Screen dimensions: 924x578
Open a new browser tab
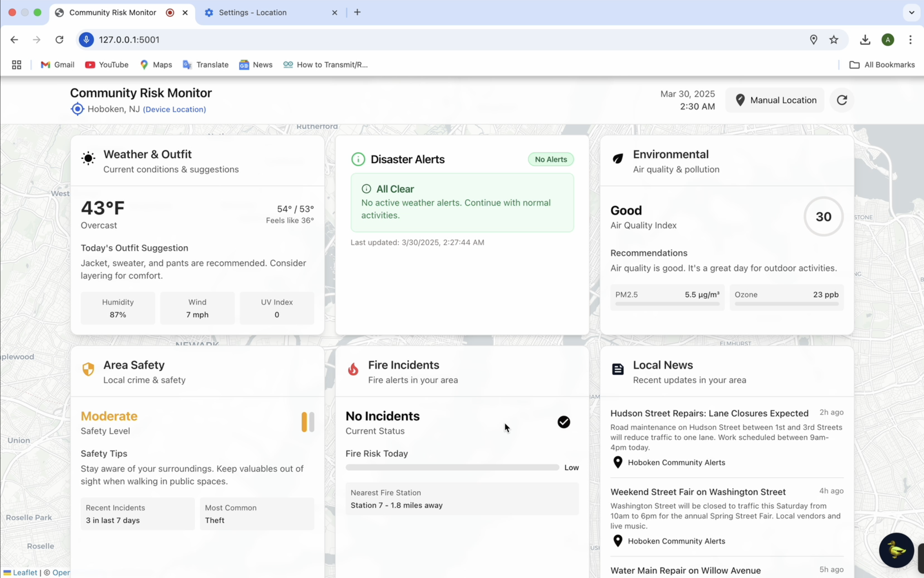[x=357, y=13]
